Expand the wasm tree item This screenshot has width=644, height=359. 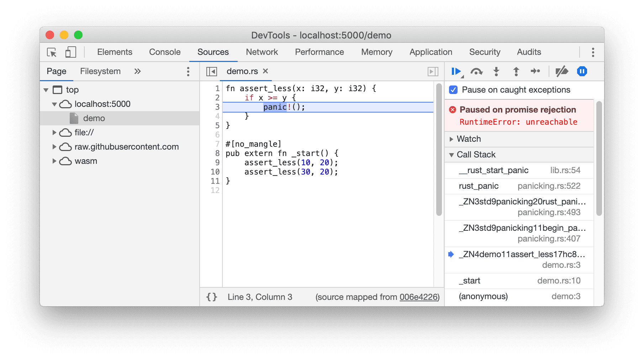click(54, 161)
